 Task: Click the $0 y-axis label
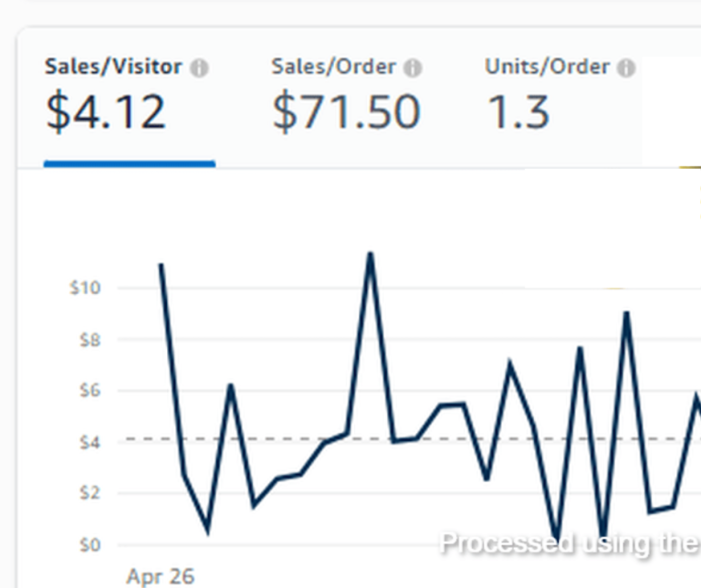click(88, 545)
